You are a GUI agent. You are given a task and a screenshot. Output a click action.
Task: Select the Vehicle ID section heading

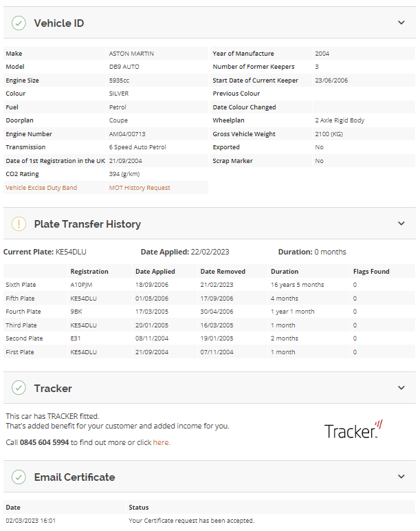(x=59, y=23)
